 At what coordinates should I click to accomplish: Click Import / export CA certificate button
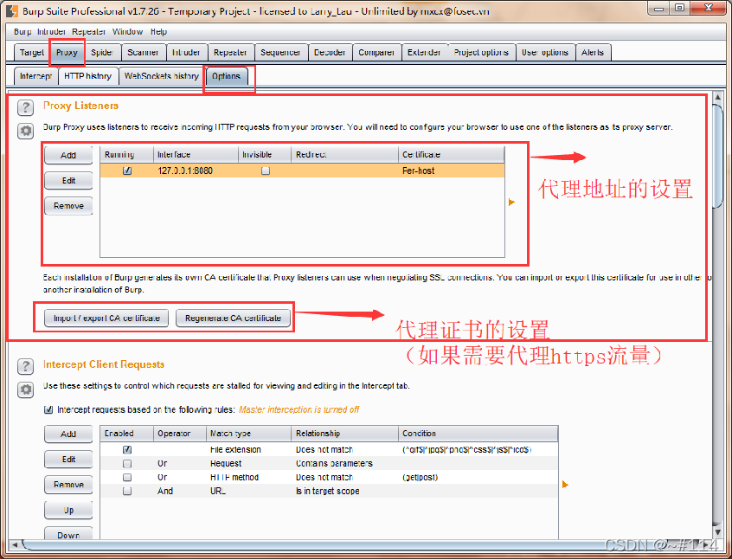[x=106, y=319]
